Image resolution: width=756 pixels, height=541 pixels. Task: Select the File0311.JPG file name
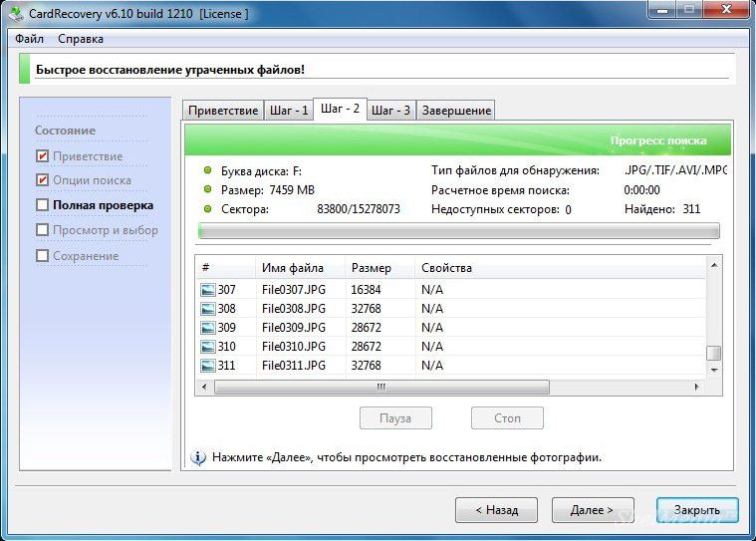pos(294,366)
